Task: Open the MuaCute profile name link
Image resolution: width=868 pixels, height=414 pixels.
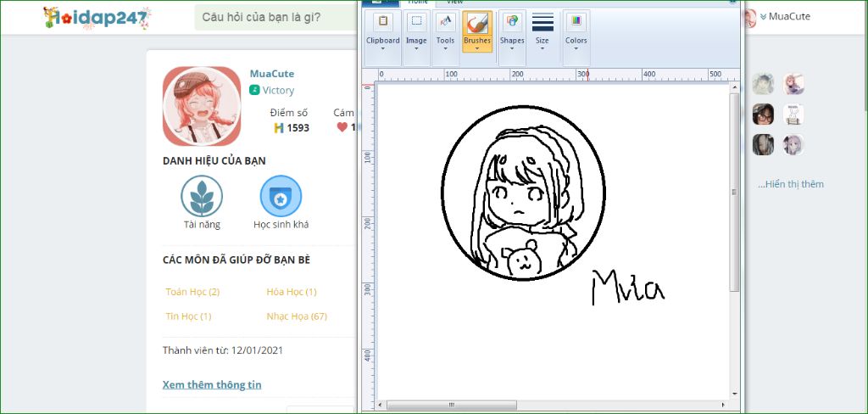Action: (x=272, y=74)
